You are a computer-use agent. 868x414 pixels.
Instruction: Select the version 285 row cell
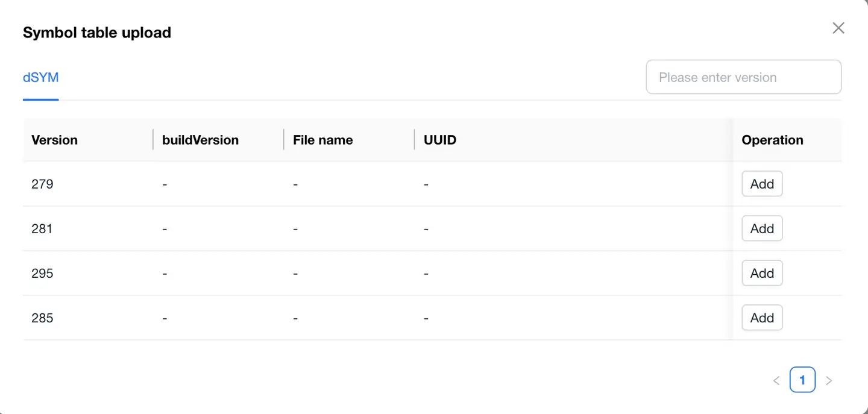(x=43, y=318)
